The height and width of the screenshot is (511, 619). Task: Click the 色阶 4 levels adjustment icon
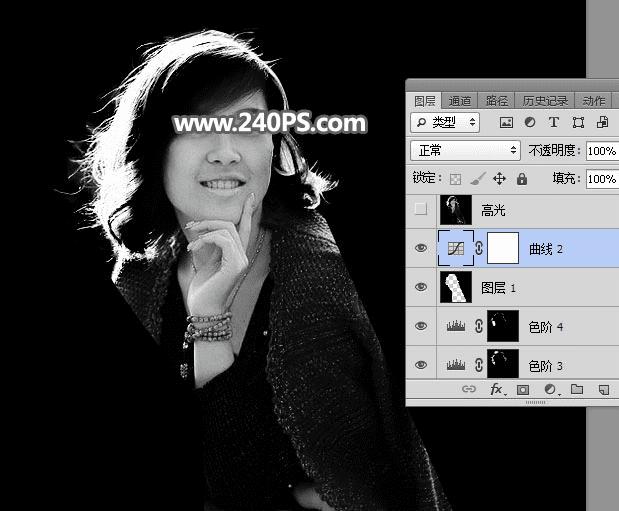point(456,326)
